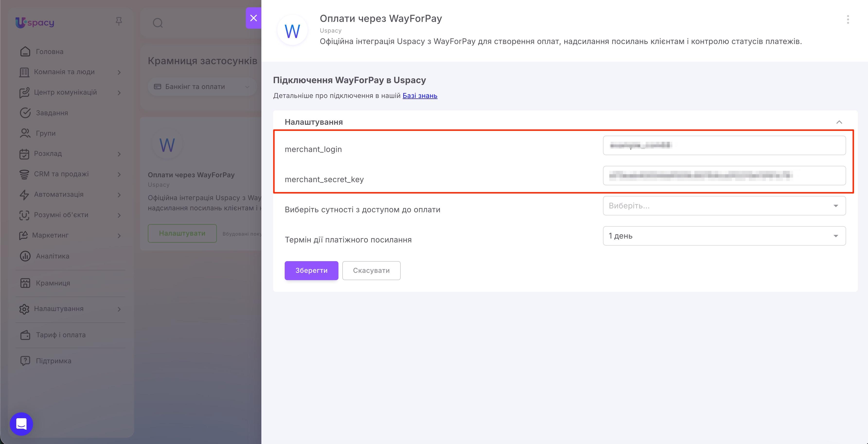Collapse the Налаштування section chevron
The image size is (868, 444).
[839, 122]
